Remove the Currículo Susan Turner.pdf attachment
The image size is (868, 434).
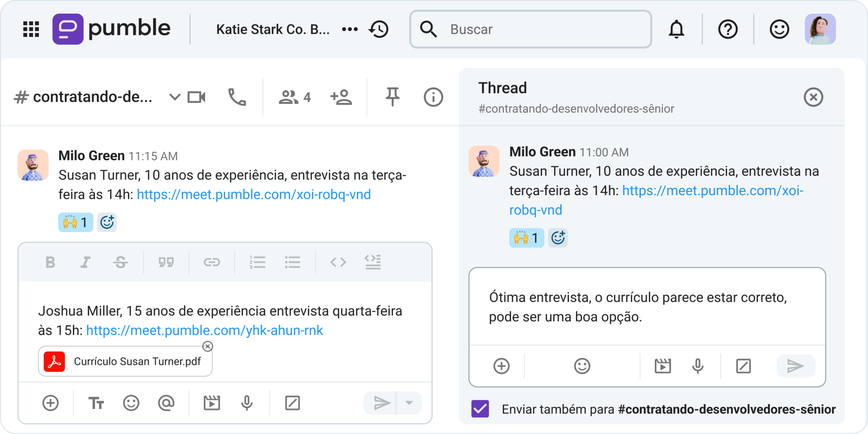tap(208, 347)
